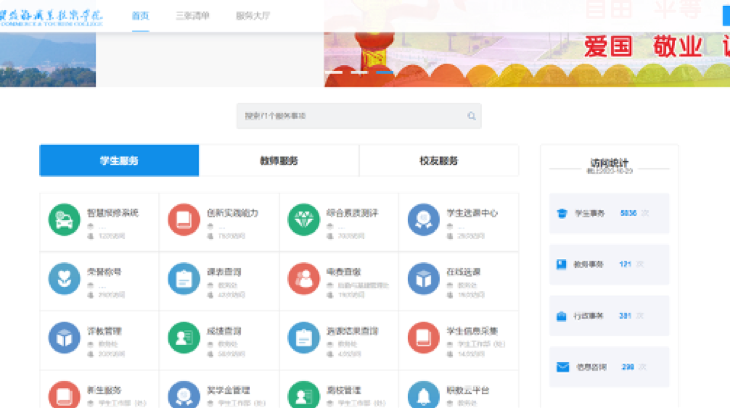Click the 学生事务 visit statistics entry
This screenshot has width=730, height=408.
(608, 213)
